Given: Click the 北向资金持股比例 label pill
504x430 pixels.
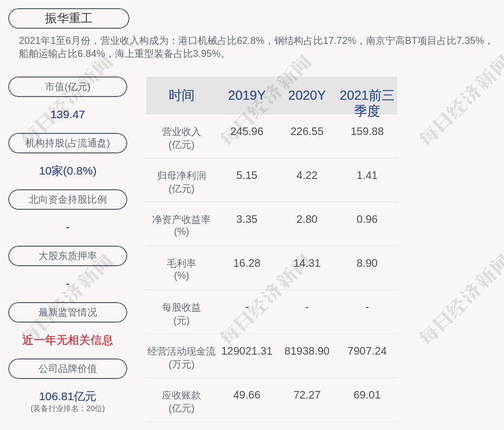Looking at the screenshot, I should click(x=68, y=200).
